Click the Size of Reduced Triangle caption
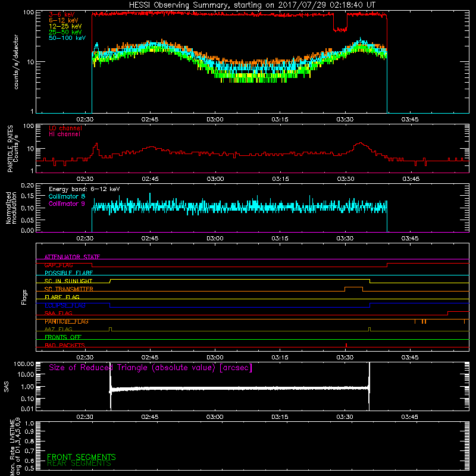This screenshot has height=476, width=476. click(151, 368)
